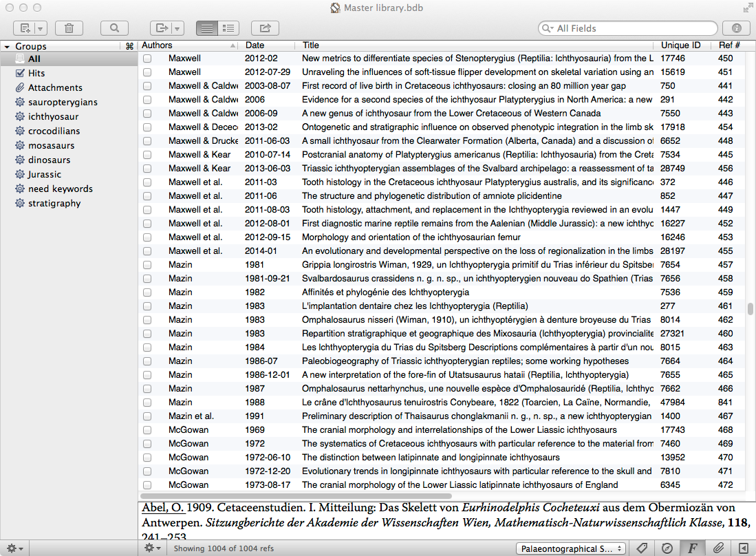Click in the All Fields search box
The height and width of the screenshot is (556, 756).
click(x=628, y=28)
